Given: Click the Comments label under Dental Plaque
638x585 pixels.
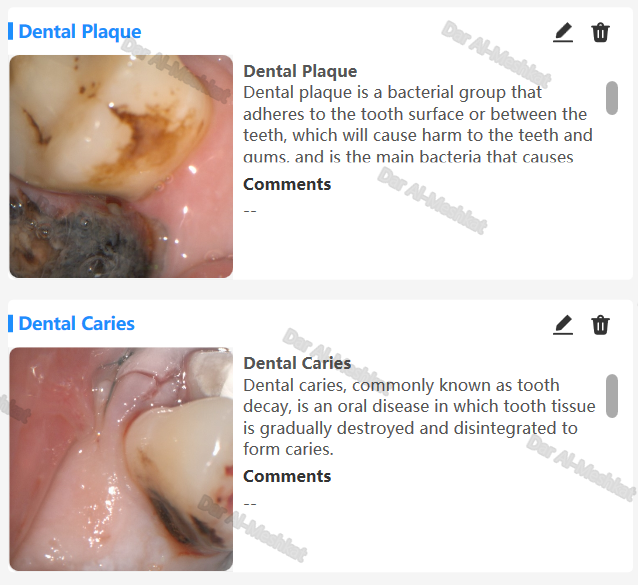Looking at the screenshot, I should (287, 184).
